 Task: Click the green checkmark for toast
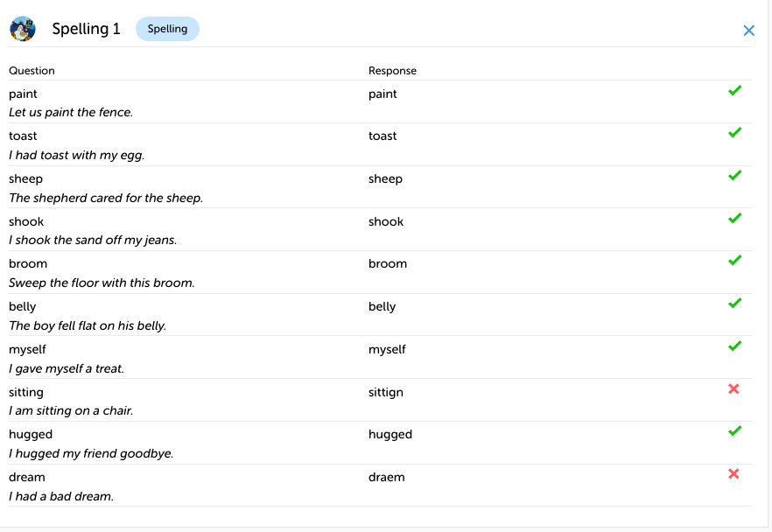734,133
